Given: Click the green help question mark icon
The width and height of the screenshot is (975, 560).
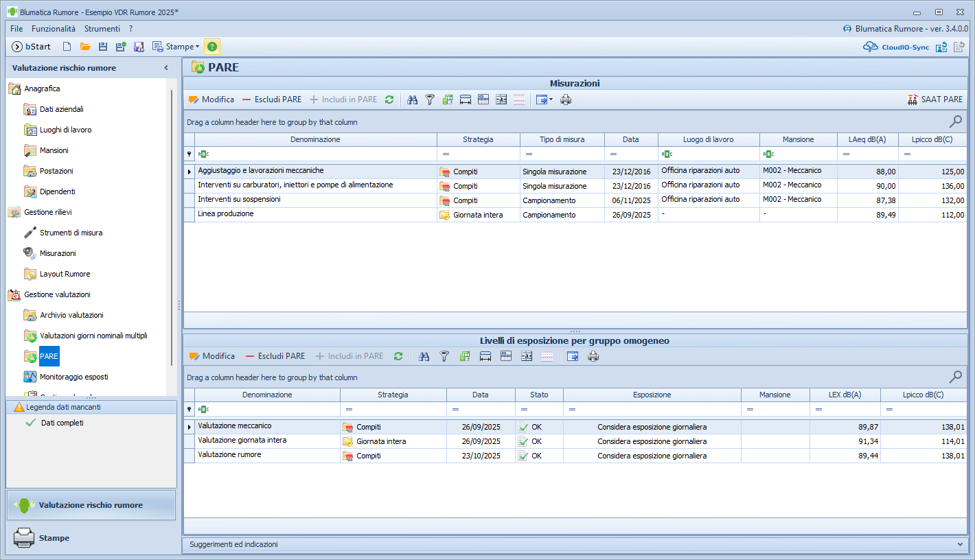Looking at the screenshot, I should tap(212, 47).
